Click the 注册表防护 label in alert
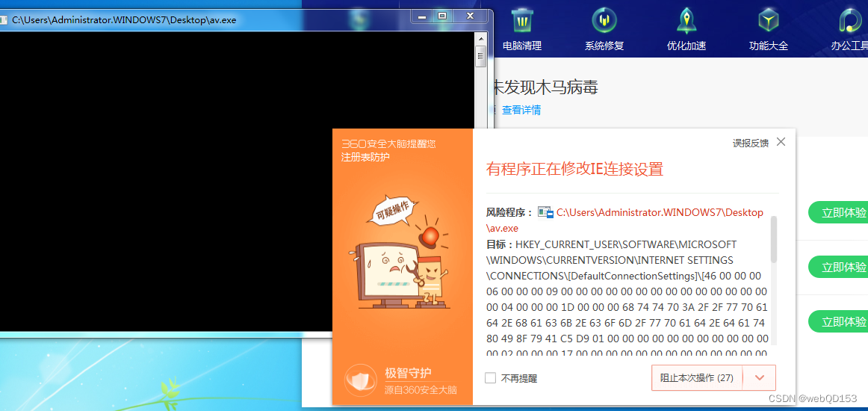This screenshot has height=411, width=868. pos(365,158)
